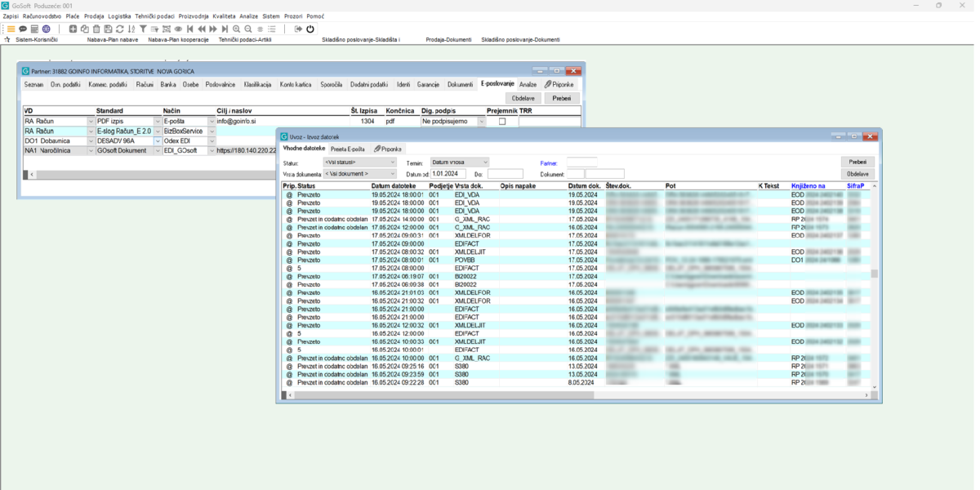Open Sistem-Korisnički shortcut
This screenshot has width=980, height=490.
tap(37, 39)
